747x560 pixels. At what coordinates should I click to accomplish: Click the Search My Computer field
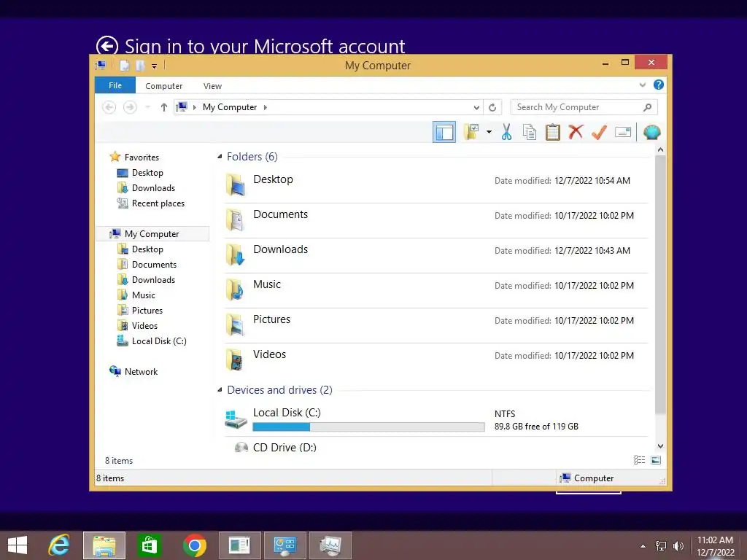click(x=584, y=107)
